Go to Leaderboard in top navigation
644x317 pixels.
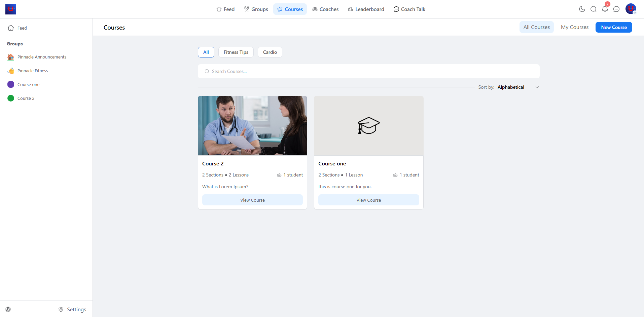366,9
